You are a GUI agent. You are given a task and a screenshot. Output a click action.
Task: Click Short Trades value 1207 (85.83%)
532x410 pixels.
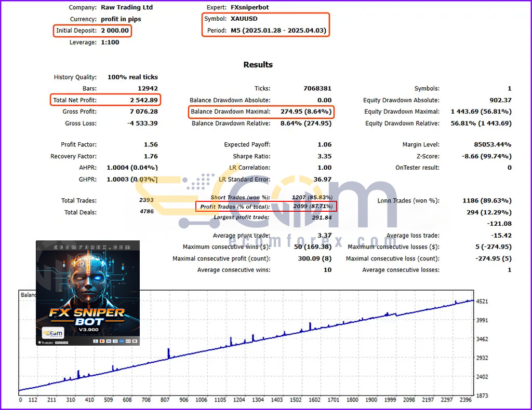[x=312, y=197]
